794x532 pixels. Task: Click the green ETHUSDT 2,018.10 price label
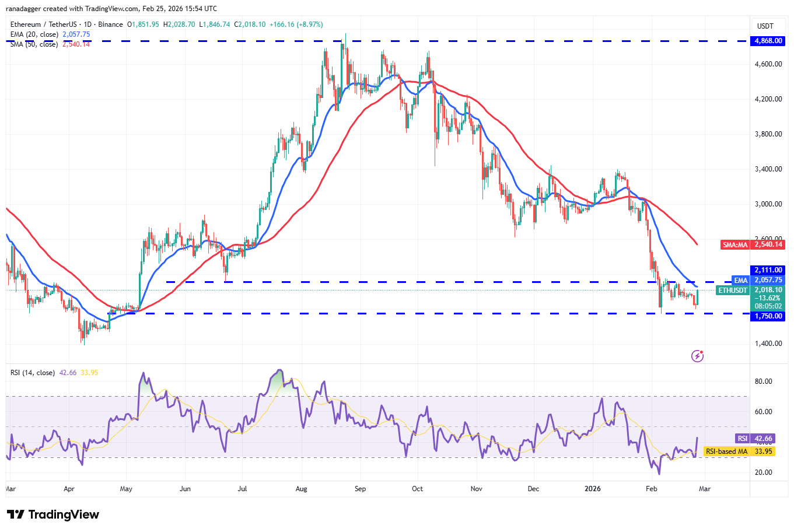(x=753, y=290)
